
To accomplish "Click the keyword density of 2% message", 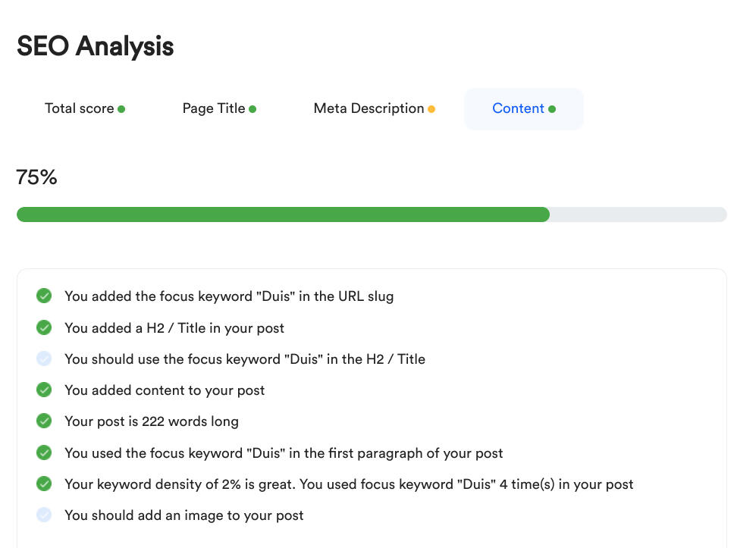I will [x=349, y=484].
